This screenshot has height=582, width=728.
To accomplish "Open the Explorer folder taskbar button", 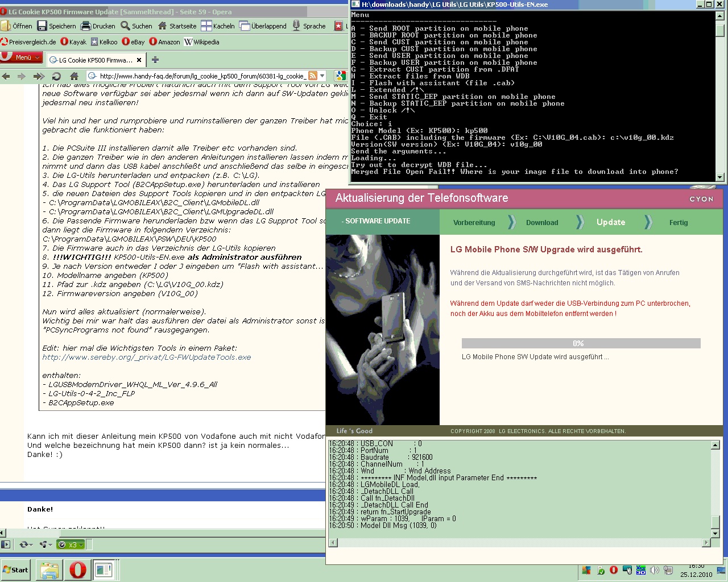I will 49,570.
